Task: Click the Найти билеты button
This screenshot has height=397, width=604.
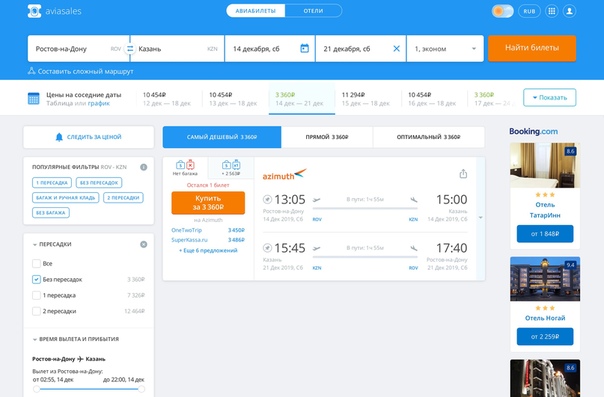Action: (x=532, y=48)
